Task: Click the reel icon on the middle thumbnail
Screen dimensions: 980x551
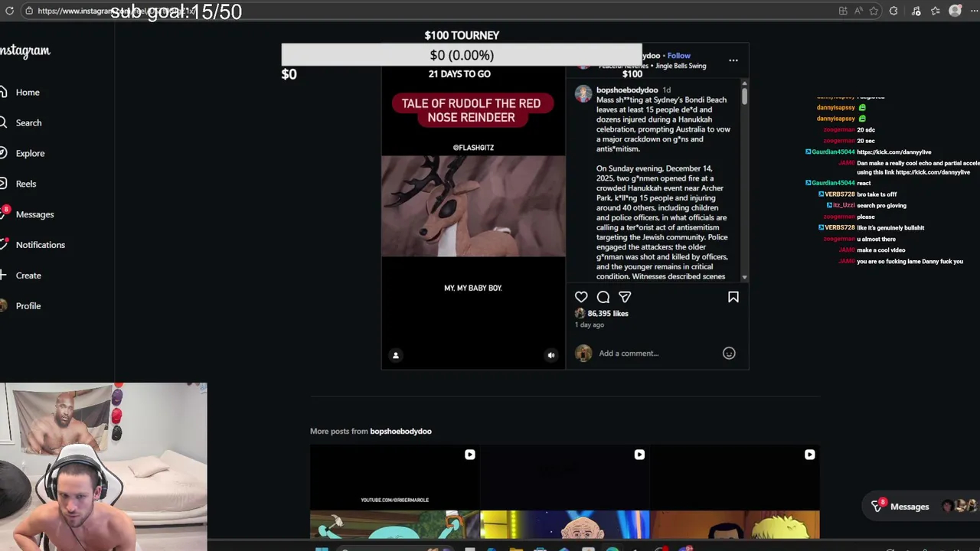Action: [639, 455]
